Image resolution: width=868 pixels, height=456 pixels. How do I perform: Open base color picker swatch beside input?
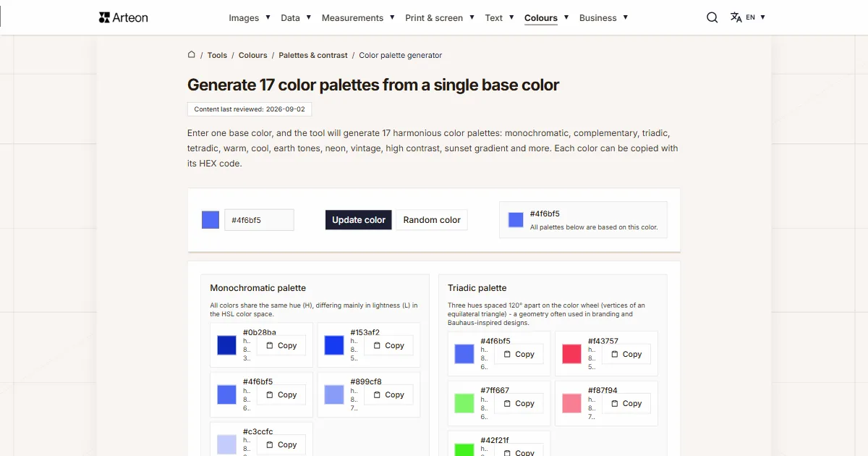(x=210, y=220)
